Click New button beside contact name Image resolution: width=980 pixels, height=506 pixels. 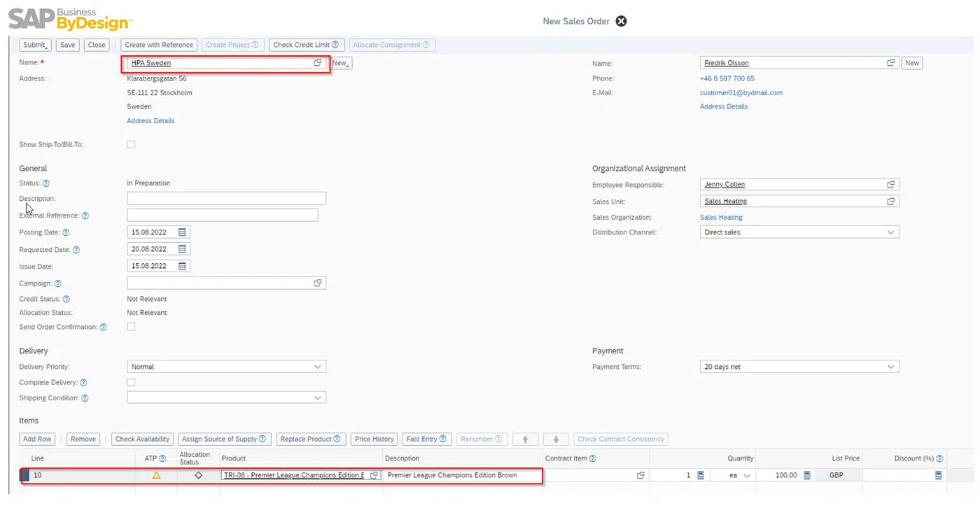[912, 63]
